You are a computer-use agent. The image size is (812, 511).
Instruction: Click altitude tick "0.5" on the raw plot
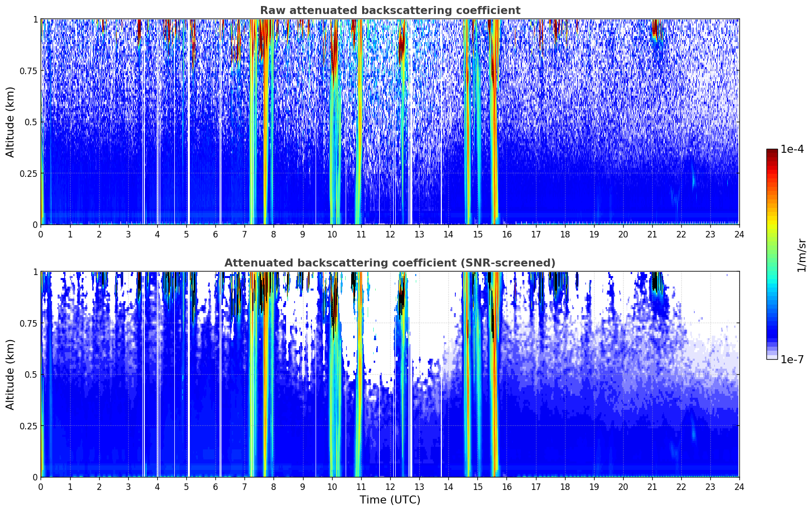[31, 122]
